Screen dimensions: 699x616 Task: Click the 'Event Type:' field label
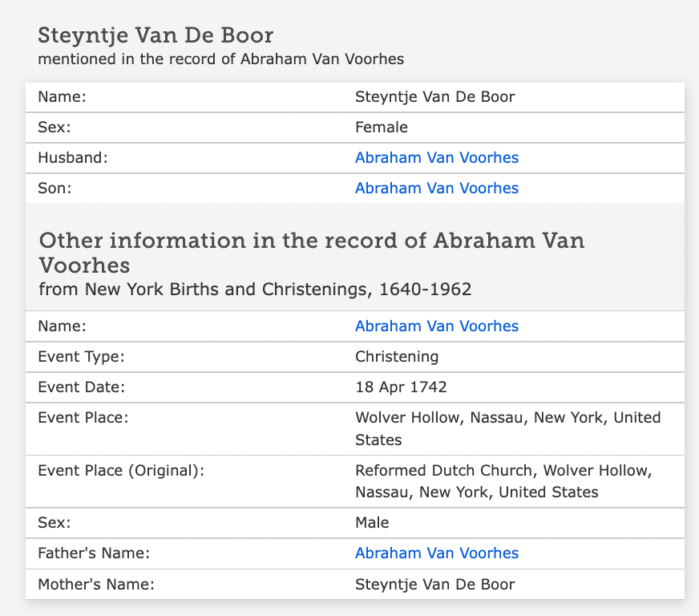[x=81, y=357]
